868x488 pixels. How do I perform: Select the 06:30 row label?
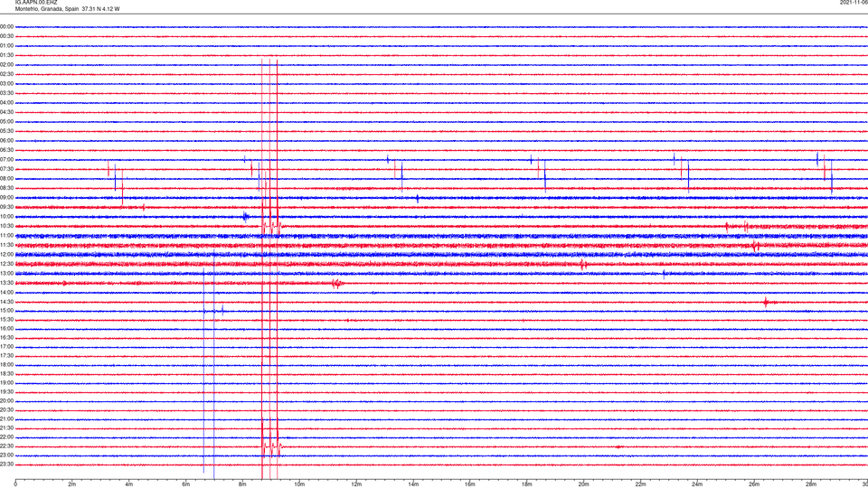coord(6,150)
